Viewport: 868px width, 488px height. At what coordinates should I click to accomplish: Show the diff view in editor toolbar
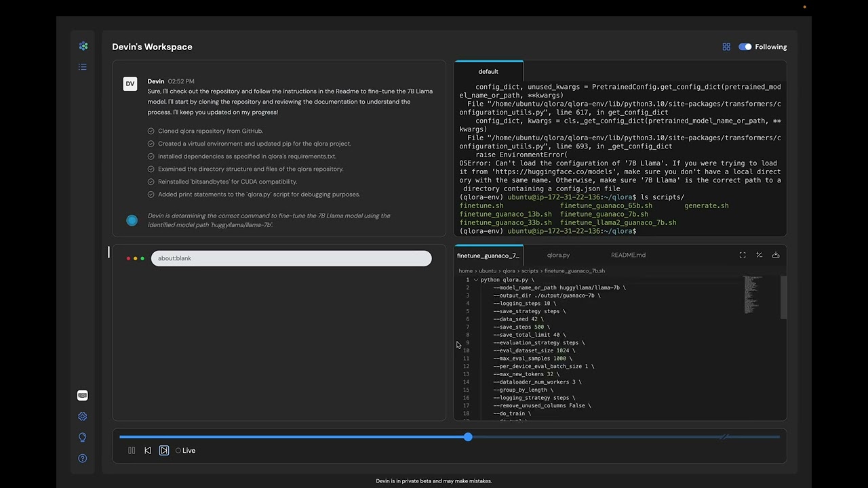759,255
